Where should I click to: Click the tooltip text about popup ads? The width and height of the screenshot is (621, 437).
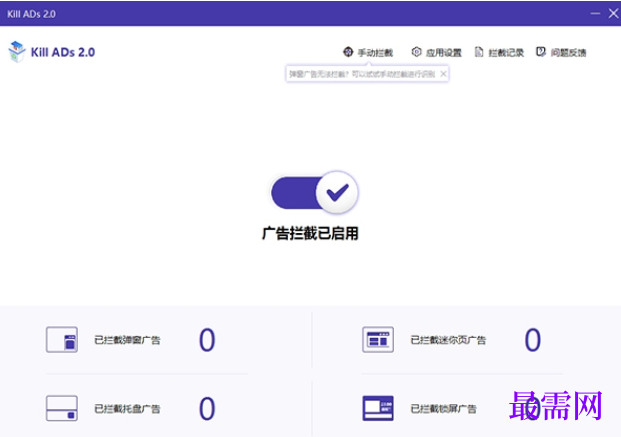tap(362, 74)
